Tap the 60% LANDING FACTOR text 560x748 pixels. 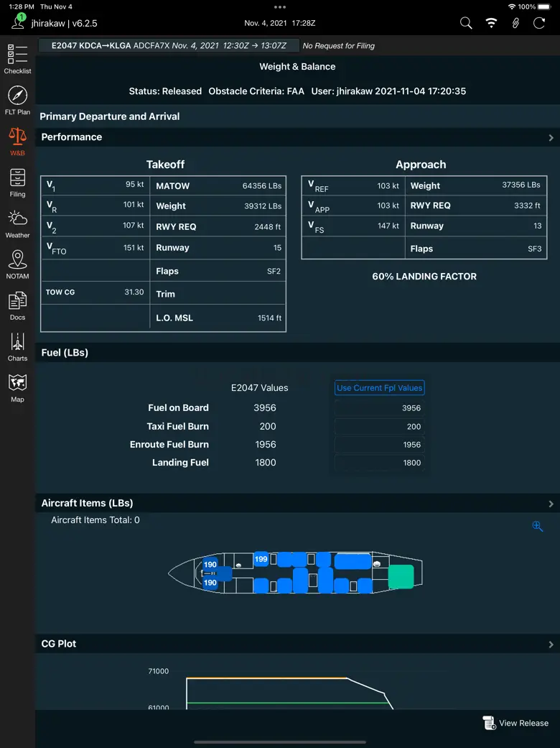click(424, 276)
